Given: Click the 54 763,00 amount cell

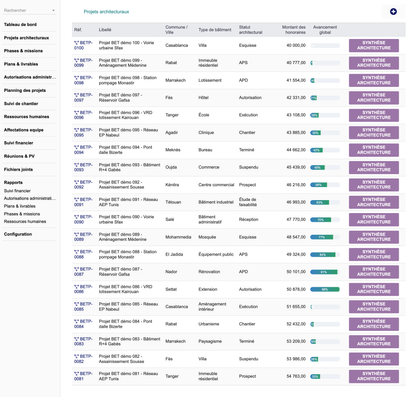Looking at the screenshot, I should pos(296,376).
